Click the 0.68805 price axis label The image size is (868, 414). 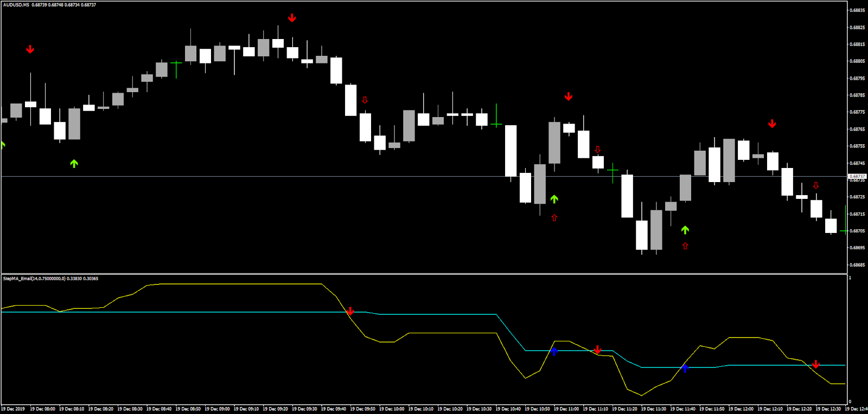pyautogui.click(x=857, y=61)
